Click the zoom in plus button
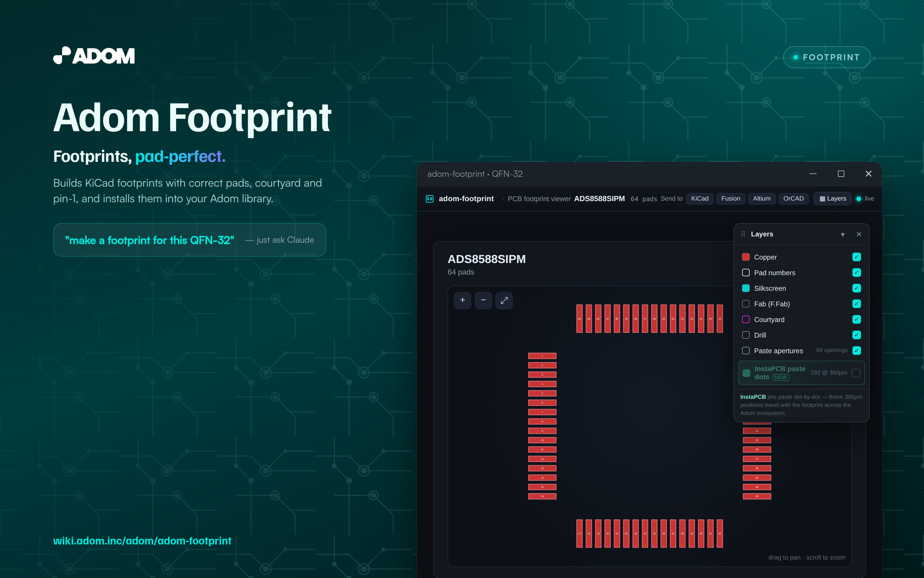The image size is (924, 578). click(462, 300)
